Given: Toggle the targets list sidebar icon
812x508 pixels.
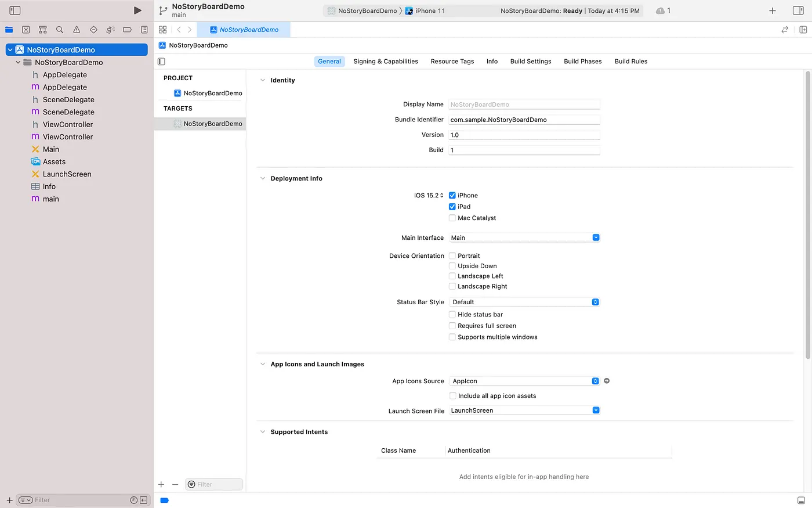Looking at the screenshot, I should pos(162,62).
